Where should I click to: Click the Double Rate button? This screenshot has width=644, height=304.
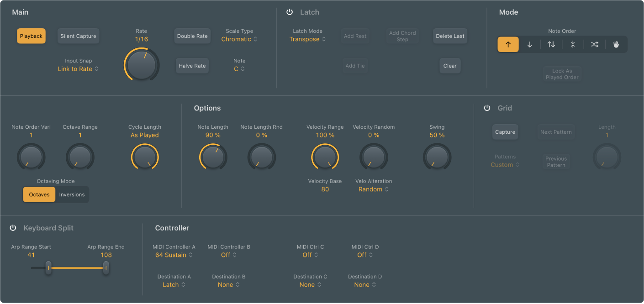(x=192, y=36)
